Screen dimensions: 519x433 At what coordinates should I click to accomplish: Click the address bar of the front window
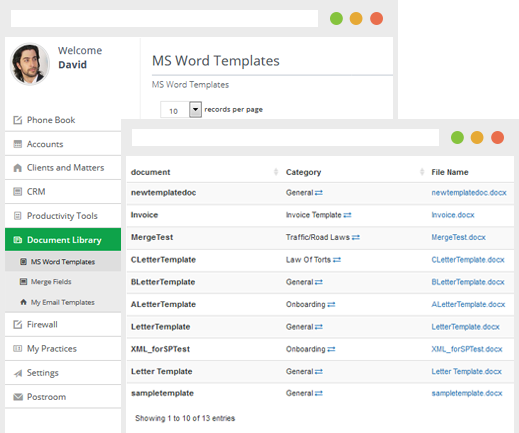point(285,137)
